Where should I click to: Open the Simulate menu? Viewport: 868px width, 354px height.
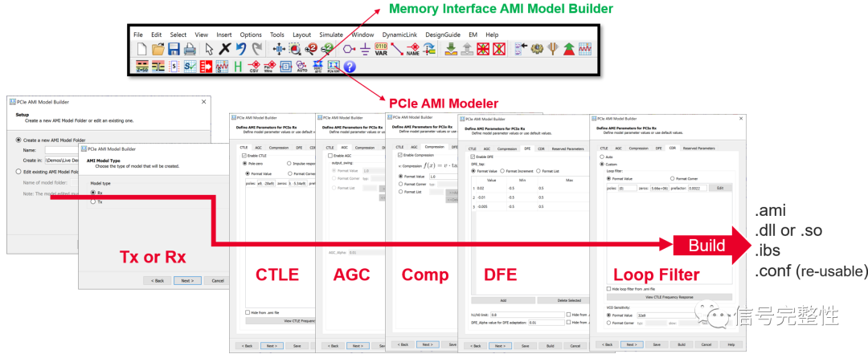(331, 35)
